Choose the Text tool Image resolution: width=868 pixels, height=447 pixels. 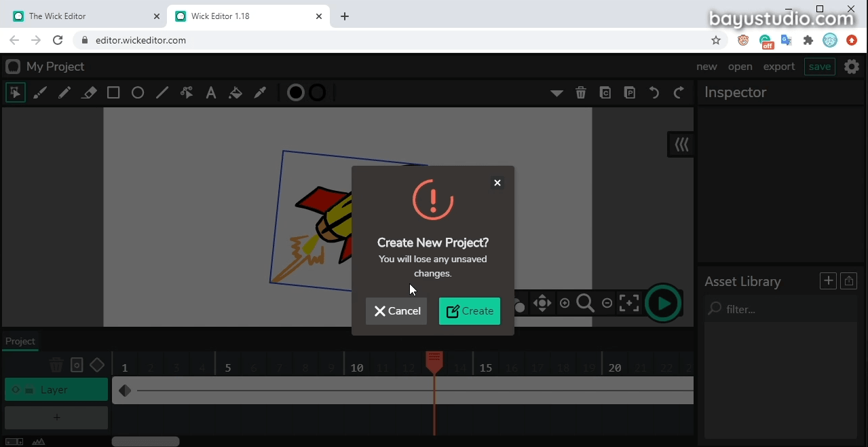211,92
